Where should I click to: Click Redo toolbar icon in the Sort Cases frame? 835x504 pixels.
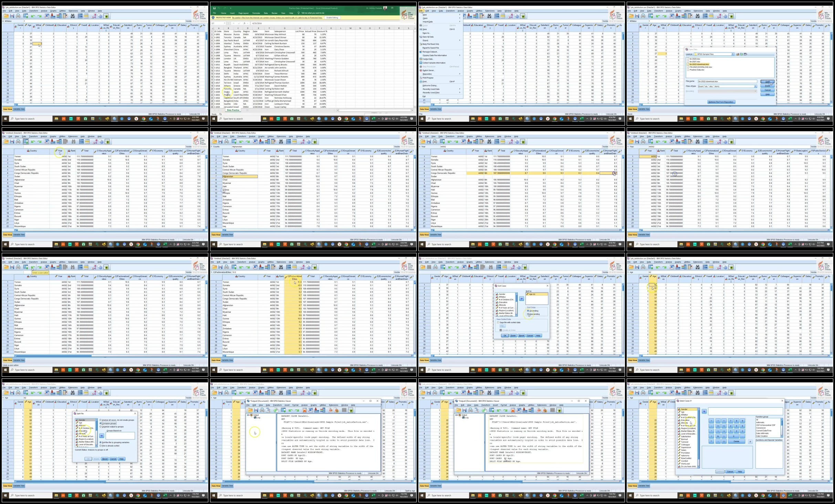pos(456,267)
